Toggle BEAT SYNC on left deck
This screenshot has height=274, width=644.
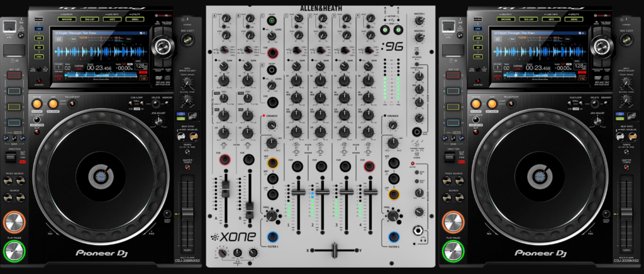(180, 136)
